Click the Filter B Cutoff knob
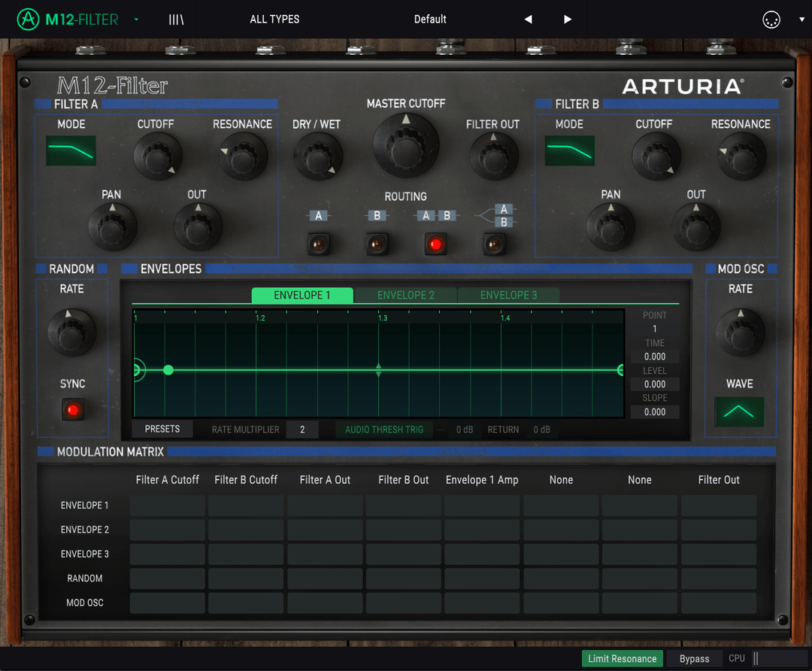 [656, 156]
